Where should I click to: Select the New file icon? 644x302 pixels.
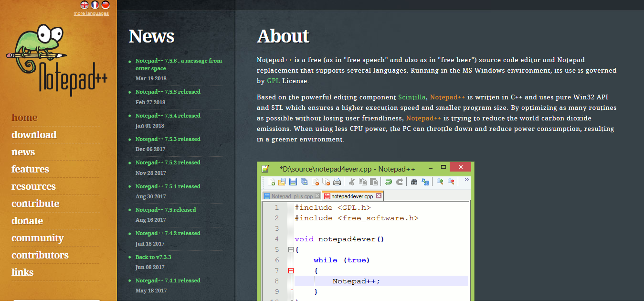coord(272,182)
